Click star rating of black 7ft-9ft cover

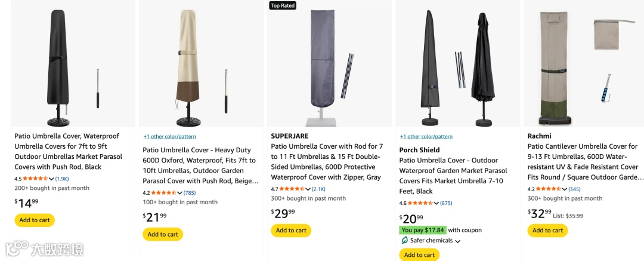point(35,179)
